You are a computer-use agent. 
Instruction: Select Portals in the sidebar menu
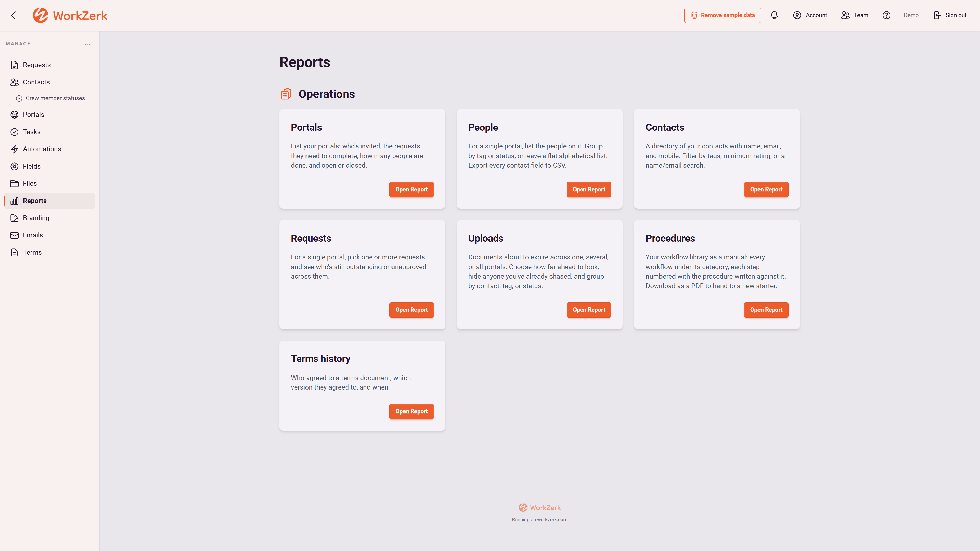tap(50, 115)
